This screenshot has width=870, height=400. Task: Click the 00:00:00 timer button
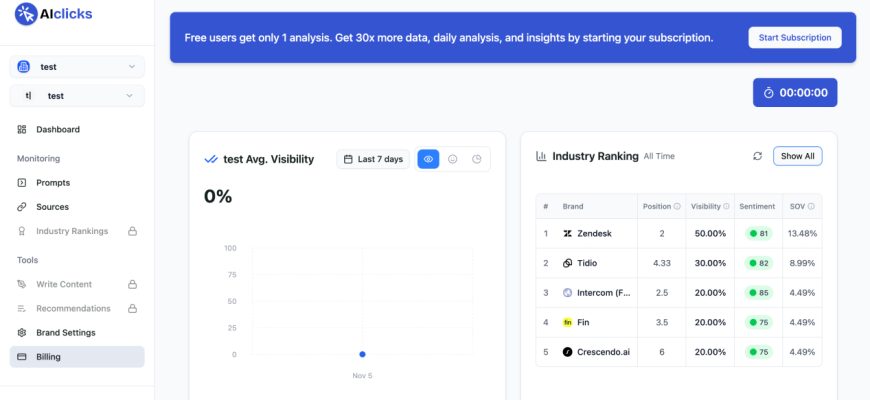795,92
